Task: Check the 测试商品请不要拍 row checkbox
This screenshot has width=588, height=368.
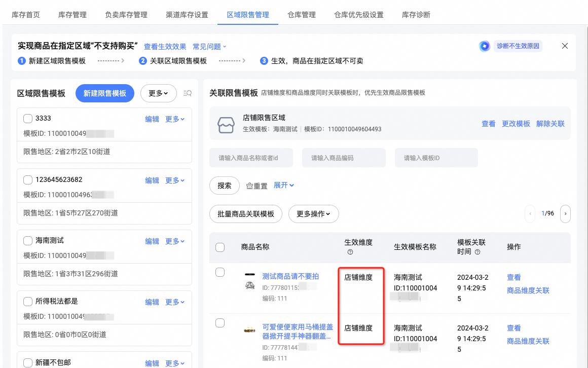Action: pos(220,272)
